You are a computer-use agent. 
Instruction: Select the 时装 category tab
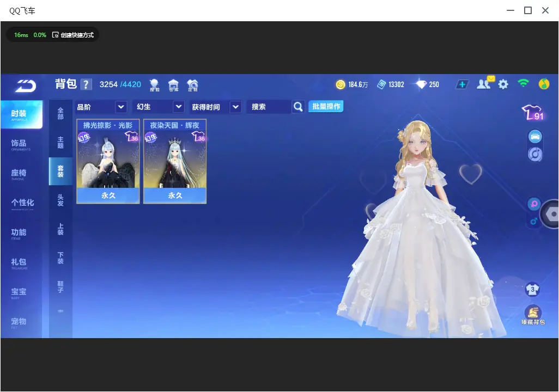[x=21, y=114]
